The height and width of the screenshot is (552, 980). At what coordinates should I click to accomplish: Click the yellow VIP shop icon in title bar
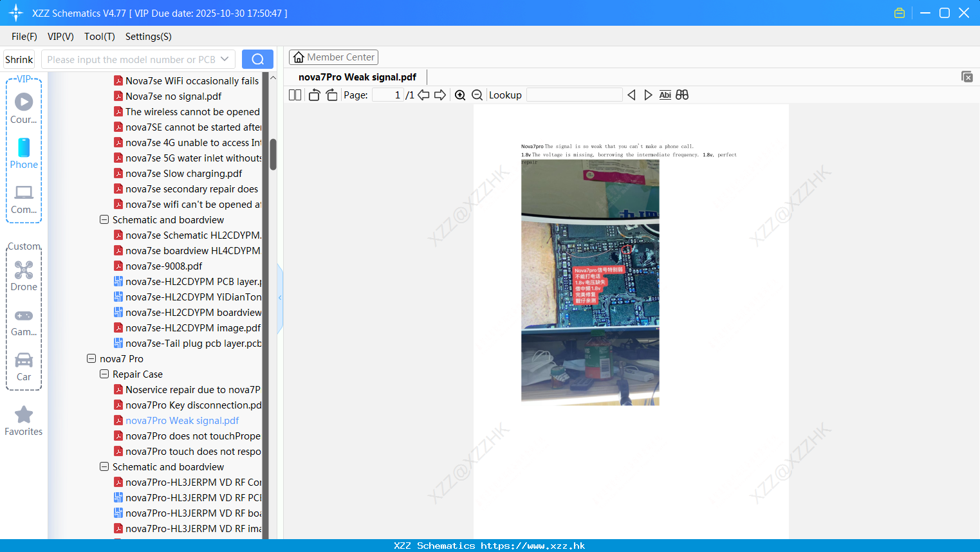(x=900, y=13)
